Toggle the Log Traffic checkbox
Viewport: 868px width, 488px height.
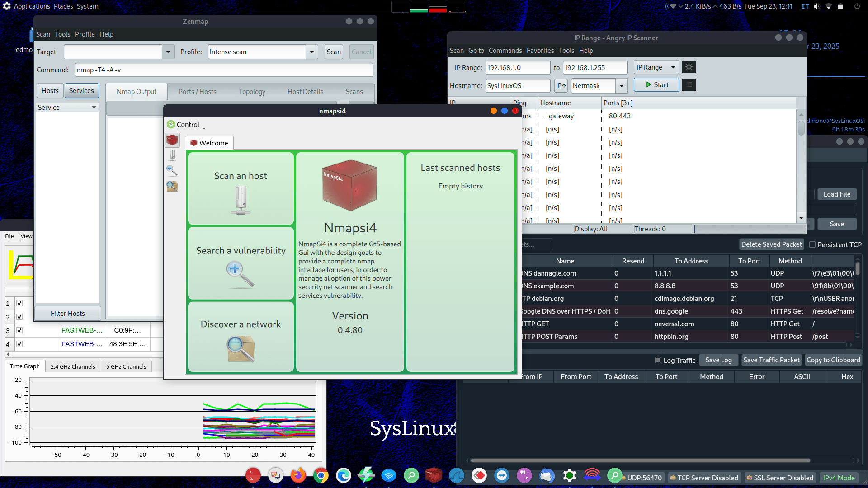658,360
